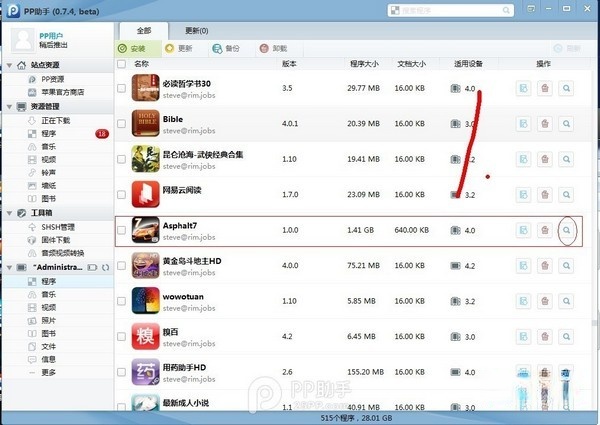Viewport: 600px width, 425px height.
Task: Check the 必读哲学书30 row checkbox
Action: (x=121, y=88)
